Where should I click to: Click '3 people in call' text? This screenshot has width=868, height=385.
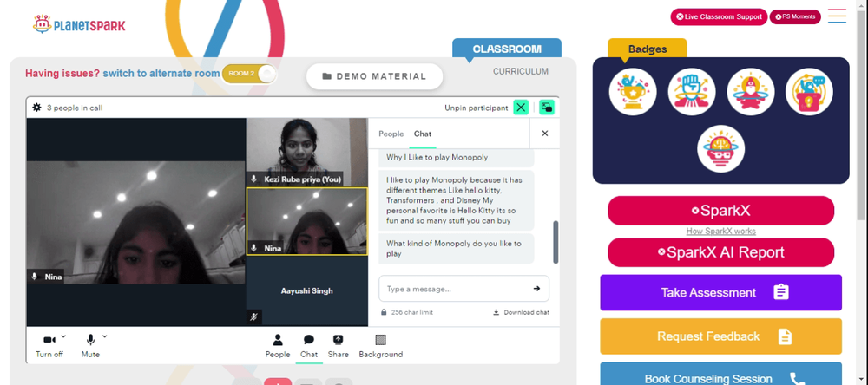[75, 108]
